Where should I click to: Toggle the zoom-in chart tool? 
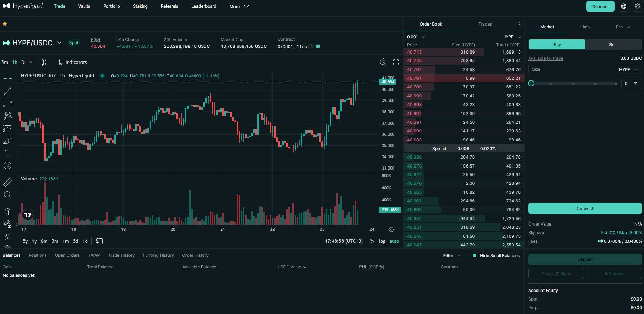pyautogui.click(x=8, y=194)
